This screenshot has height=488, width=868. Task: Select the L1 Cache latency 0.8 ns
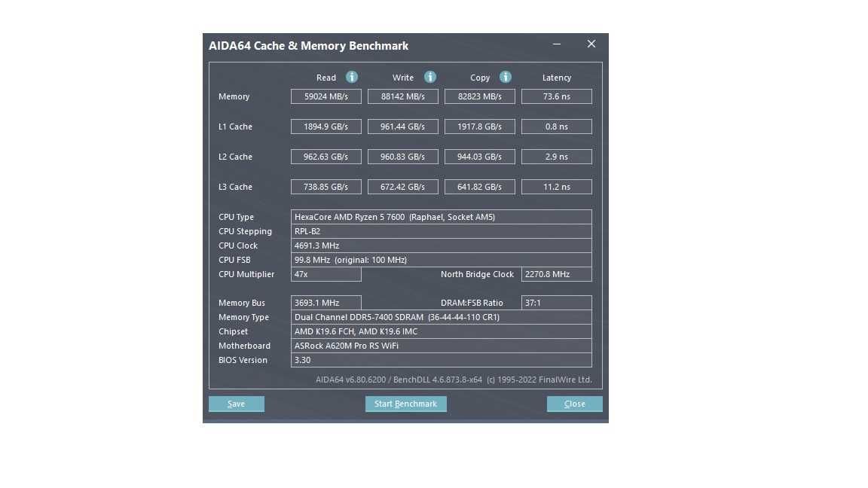point(556,127)
